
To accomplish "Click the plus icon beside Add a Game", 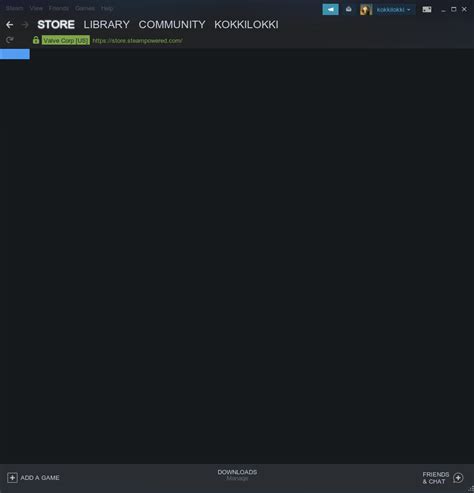I will [x=12, y=478].
